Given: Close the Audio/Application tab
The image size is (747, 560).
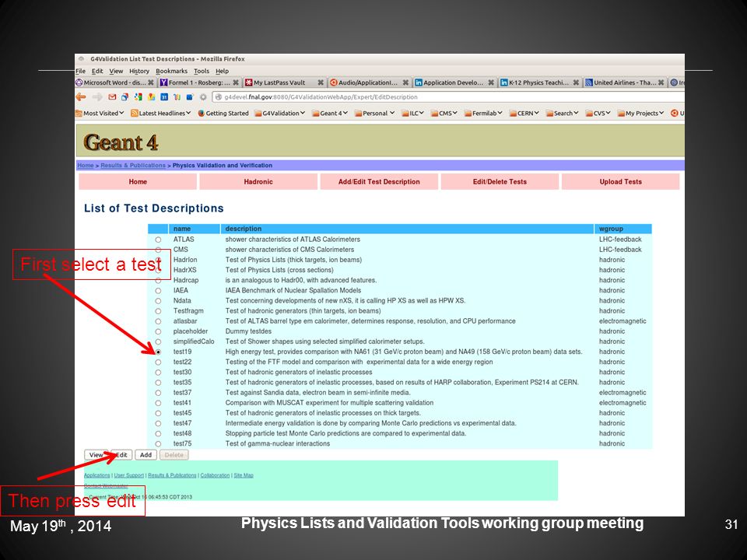Looking at the screenshot, I should click(405, 82).
